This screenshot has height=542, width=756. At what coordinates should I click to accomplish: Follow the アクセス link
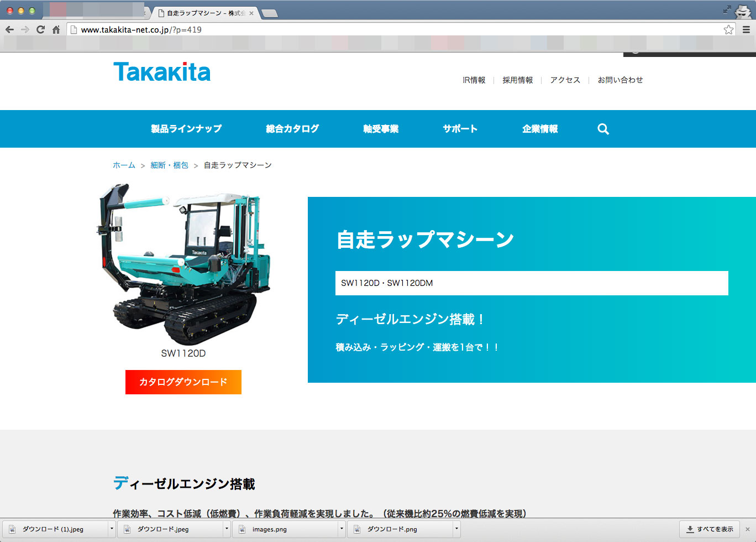pos(565,80)
